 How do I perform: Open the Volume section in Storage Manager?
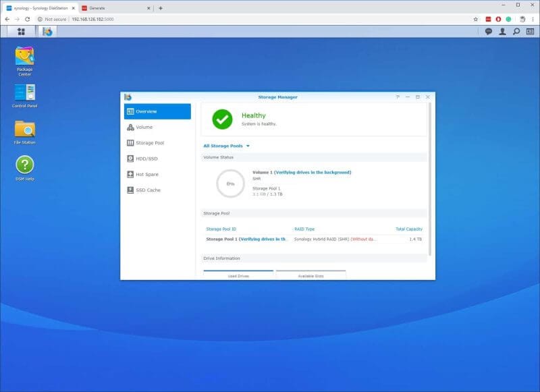(144, 127)
